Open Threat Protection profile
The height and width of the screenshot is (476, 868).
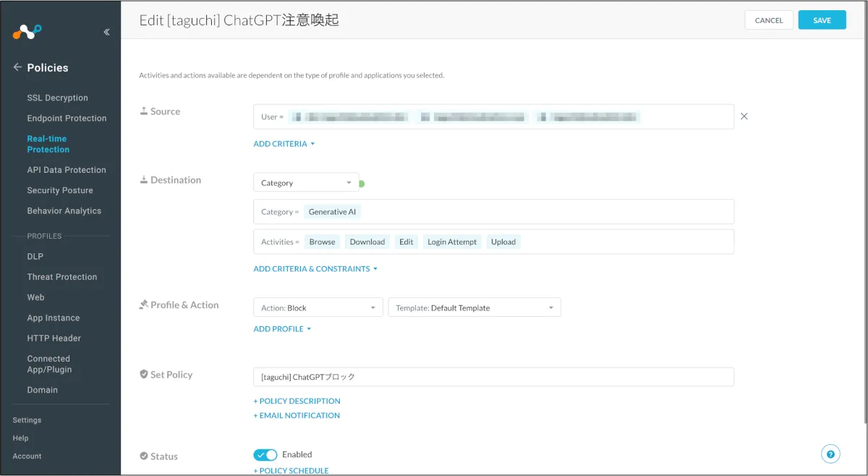click(x=62, y=277)
